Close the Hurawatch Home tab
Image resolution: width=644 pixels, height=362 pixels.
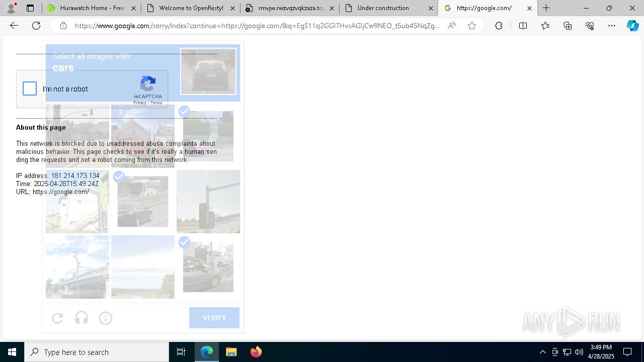coord(133,8)
